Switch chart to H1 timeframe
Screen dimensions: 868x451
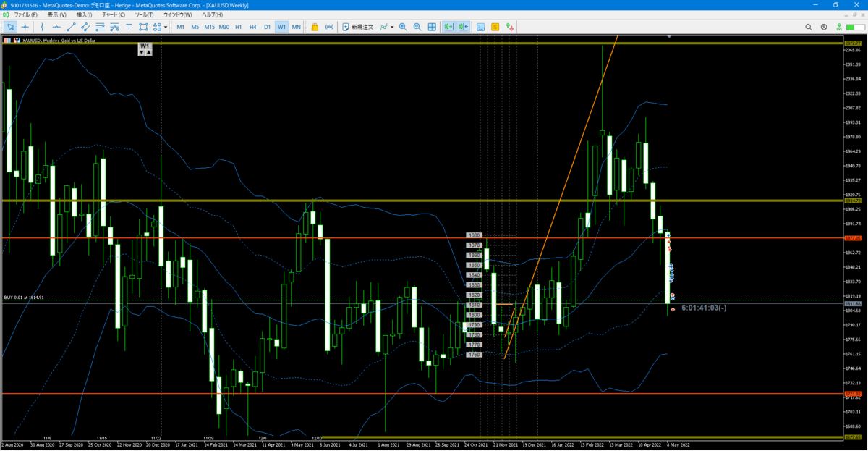click(239, 27)
